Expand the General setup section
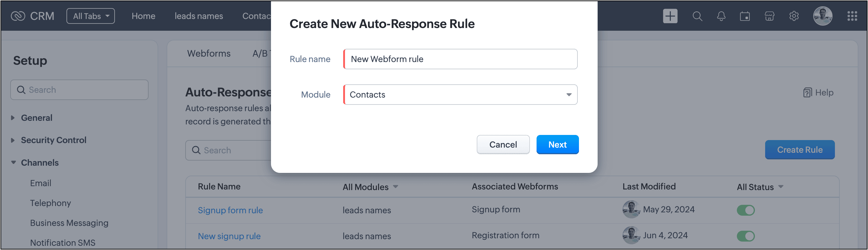The width and height of the screenshot is (868, 250). tap(36, 118)
